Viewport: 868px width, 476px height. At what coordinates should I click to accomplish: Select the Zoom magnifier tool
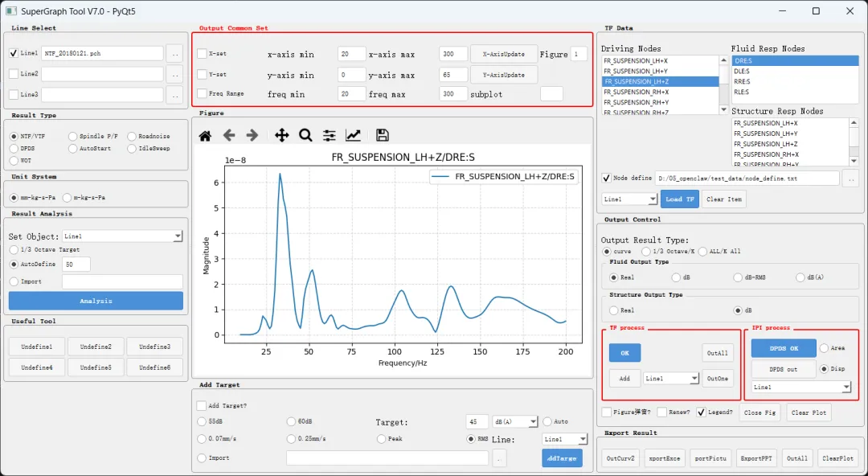pyautogui.click(x=305, y=135)
